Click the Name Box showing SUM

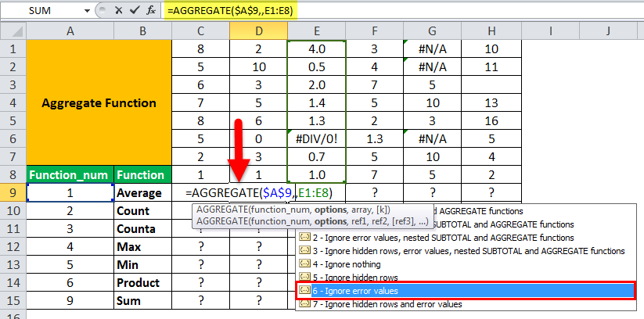(x=41, y=11)
